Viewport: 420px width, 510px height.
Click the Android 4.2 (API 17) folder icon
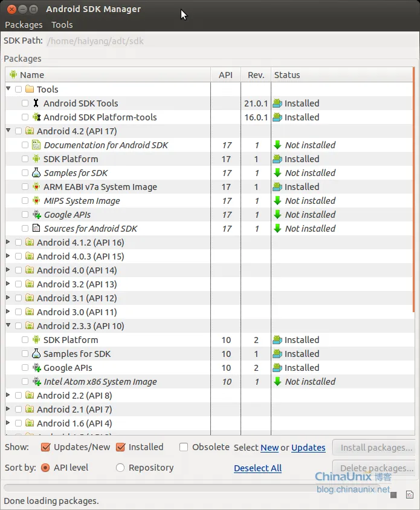click(30, 131)
